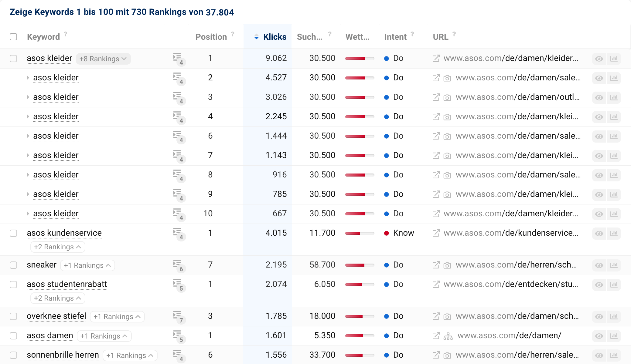This screenshot has width=631, height=364.
Task: Sort table by Position column
Action: coord(211,37)
